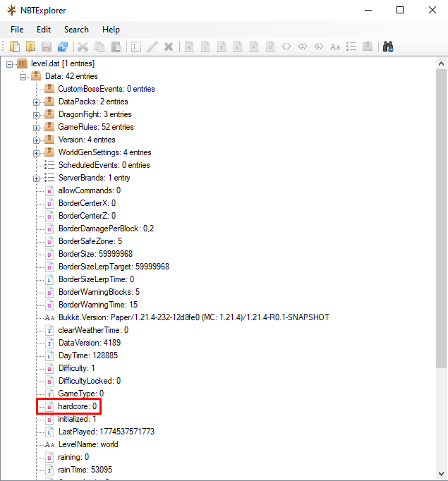Select the Difficulty: 1 entry
The width and height of the screenshot is (448, 481).
[x=76, y=368]
